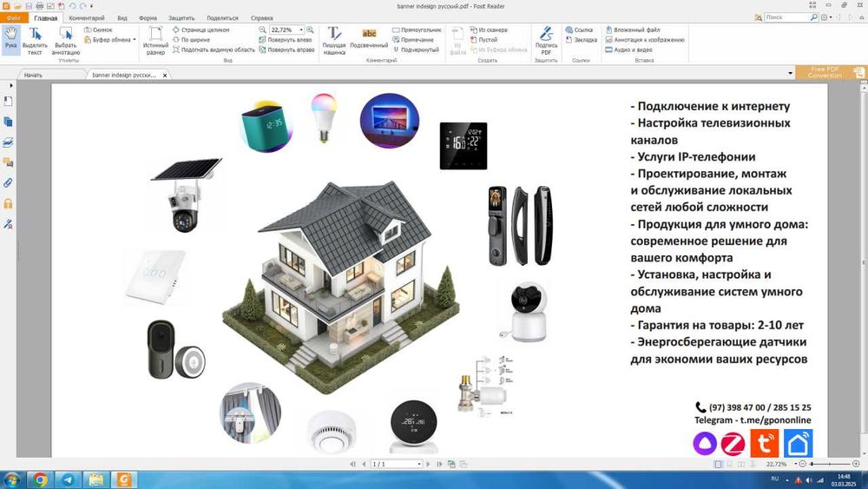Switch to the Начать document tab
Image resolution: width=868 pixels, height=489 pixels.
tap(33, 75)
